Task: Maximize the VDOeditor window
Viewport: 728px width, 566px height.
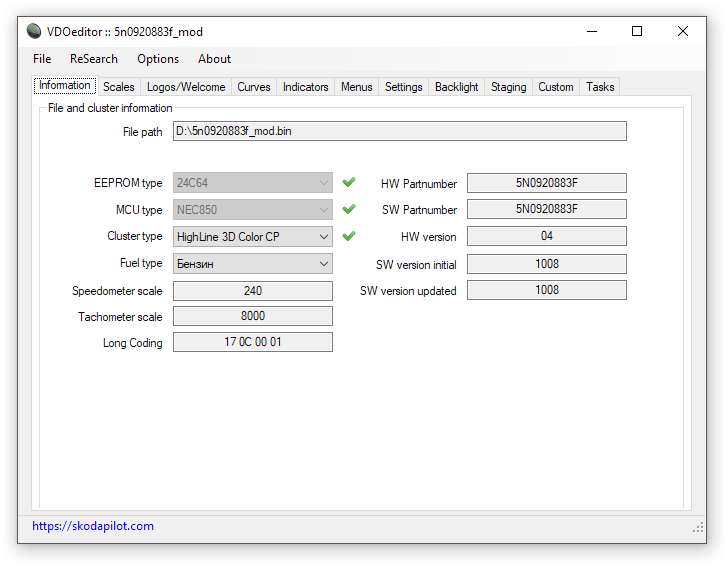Action: 637,32
